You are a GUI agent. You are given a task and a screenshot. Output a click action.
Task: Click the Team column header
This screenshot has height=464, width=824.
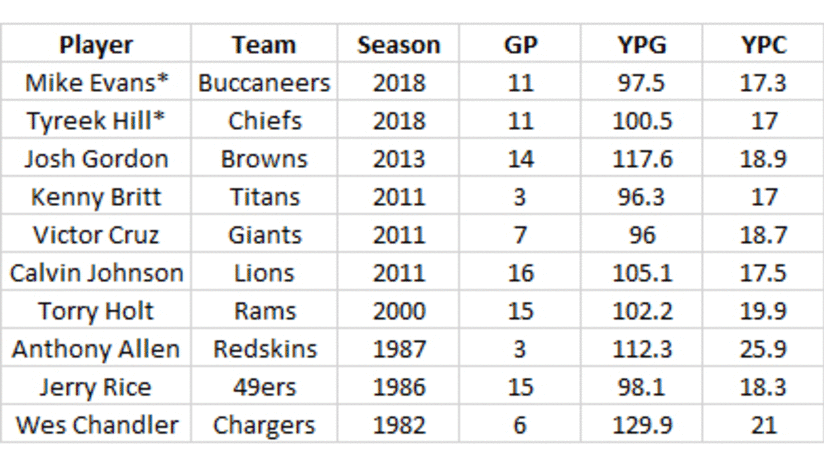click(x=264, y=45)
